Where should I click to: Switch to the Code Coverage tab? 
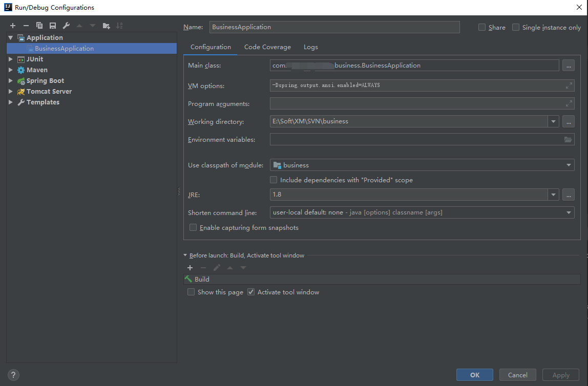coord(267,47)
